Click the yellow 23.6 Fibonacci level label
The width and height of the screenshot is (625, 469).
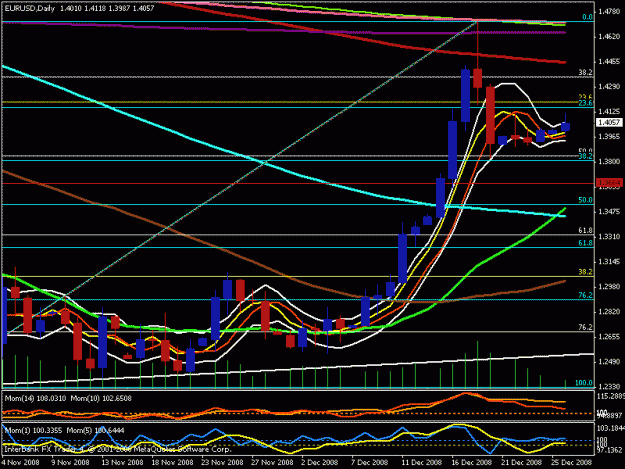click(586, 97)
